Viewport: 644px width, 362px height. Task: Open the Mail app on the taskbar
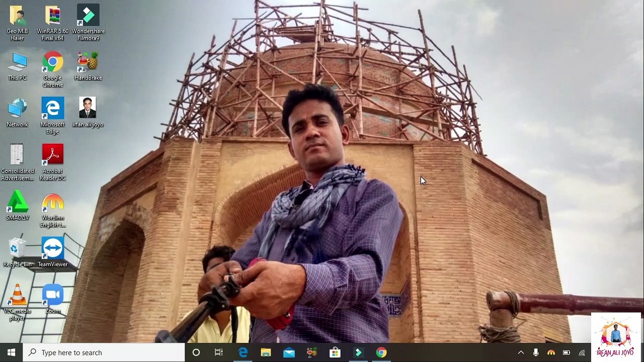[289, 352]
